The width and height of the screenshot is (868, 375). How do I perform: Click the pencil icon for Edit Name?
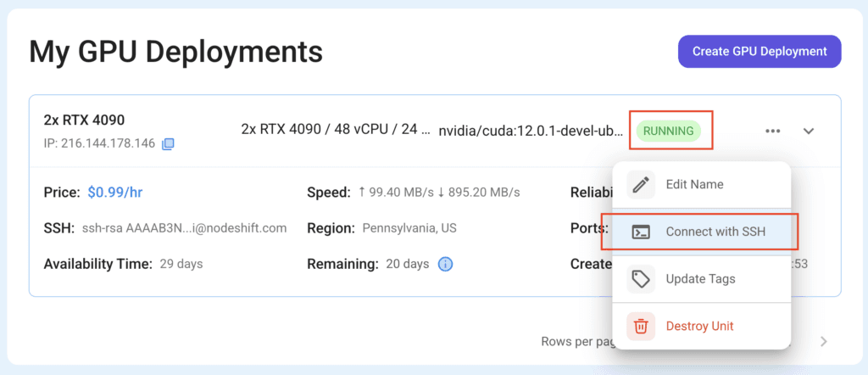click(x=641, y=184)
